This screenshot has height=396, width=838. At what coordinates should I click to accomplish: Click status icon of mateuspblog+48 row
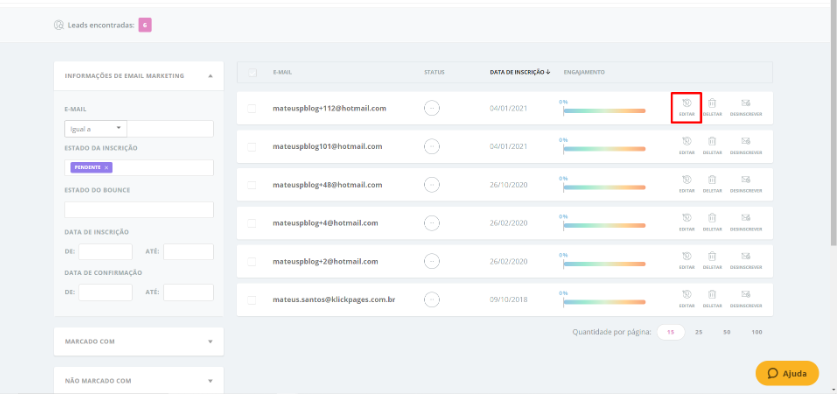tap(432, 185)
